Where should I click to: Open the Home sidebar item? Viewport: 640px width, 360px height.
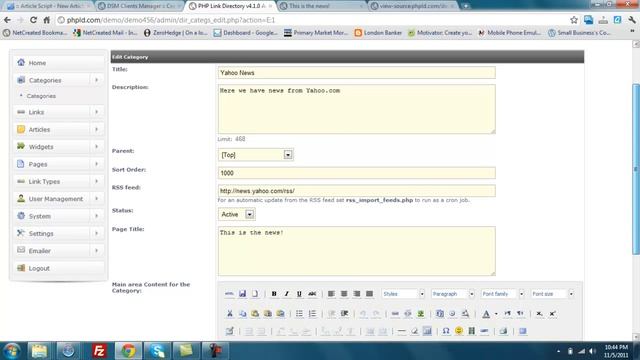coord(59,63)
